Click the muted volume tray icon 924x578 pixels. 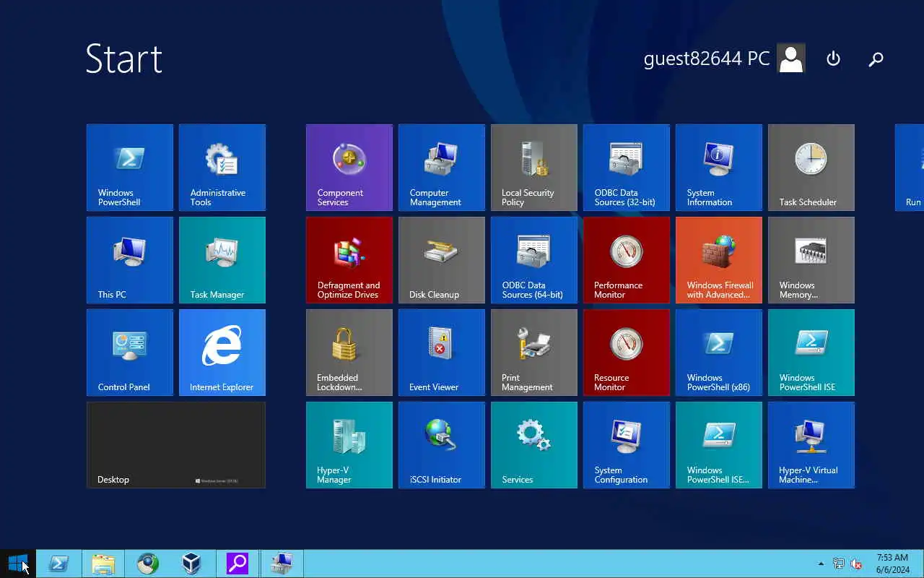coord(856,564)
